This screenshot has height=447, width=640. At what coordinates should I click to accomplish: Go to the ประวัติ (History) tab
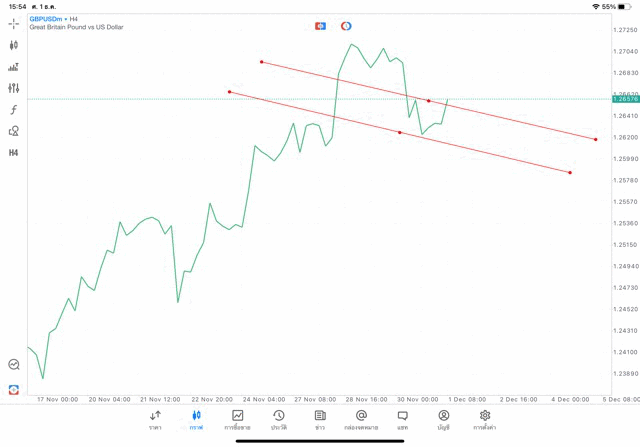point(279,420)
